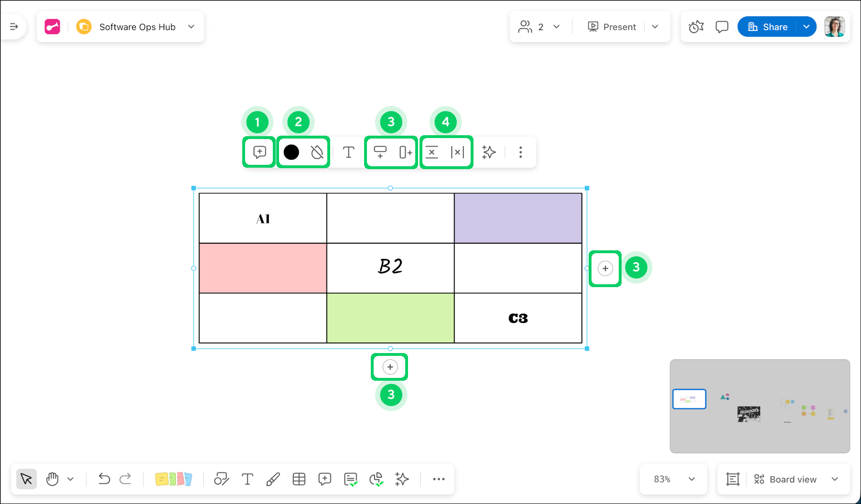The width and height of the screenshot is (861, 504).
Task: Open more tools in bottom toolbar
Action: pyautogui.click(x=438, y=479)
